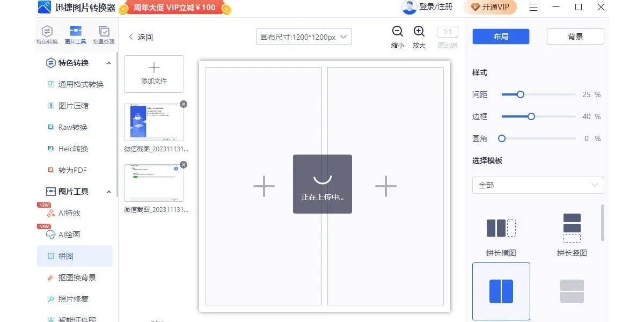
Task: Open the hamburger menu in title bar
Action: [x=533, y=7]
